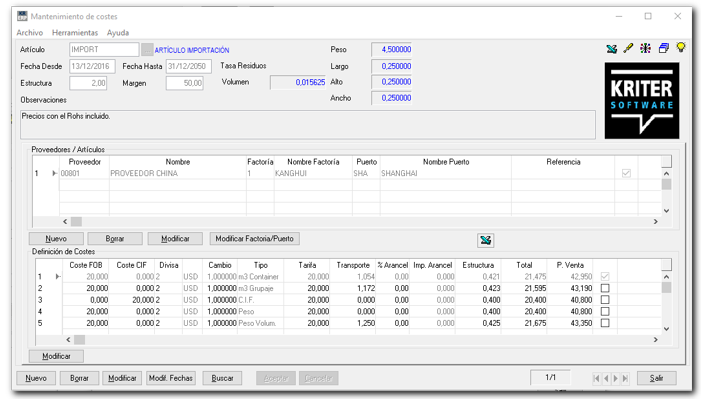Click the right arrow of the suppliers horizontal scrollbar
The height and width of the screenshot is (399, 701).
point(655,221)
